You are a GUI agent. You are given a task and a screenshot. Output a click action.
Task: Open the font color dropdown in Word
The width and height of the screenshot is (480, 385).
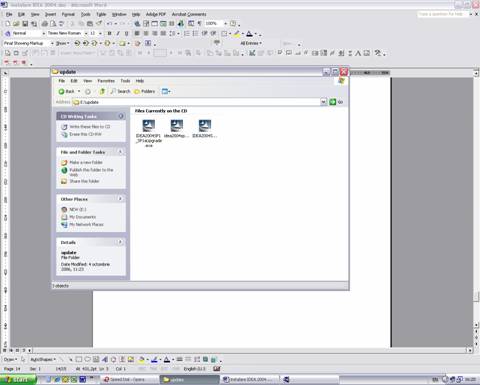coord(256,34)
